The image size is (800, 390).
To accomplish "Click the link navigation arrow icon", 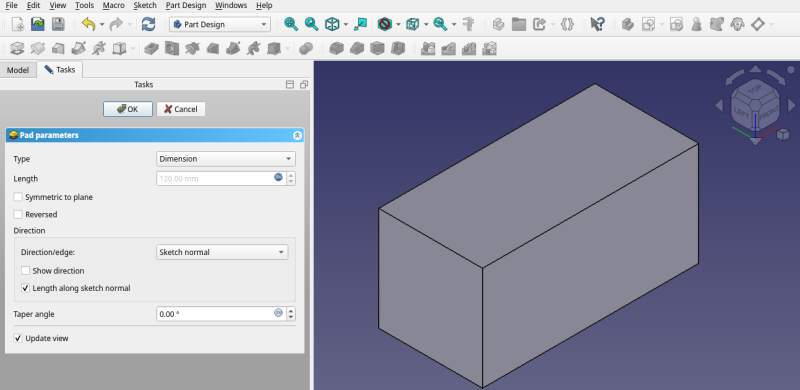I will click(x=361, y=24).
